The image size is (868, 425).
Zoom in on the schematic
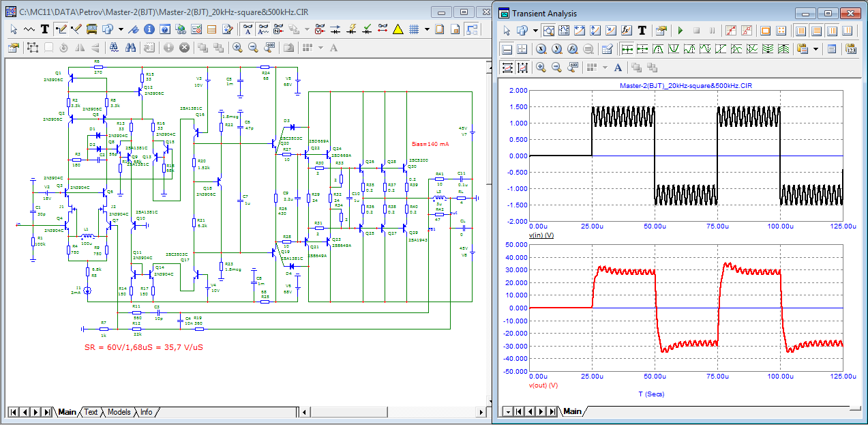tap(237, 47)
